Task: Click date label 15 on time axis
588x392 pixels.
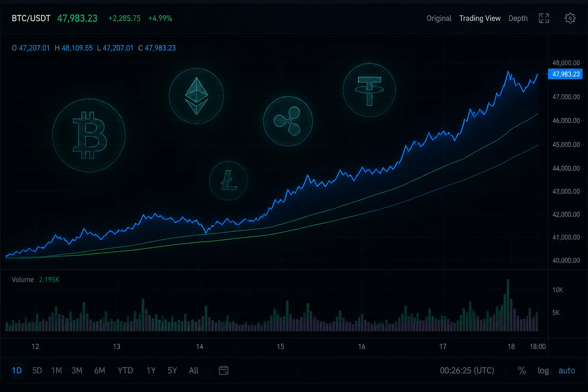Action: coord(280,346)
